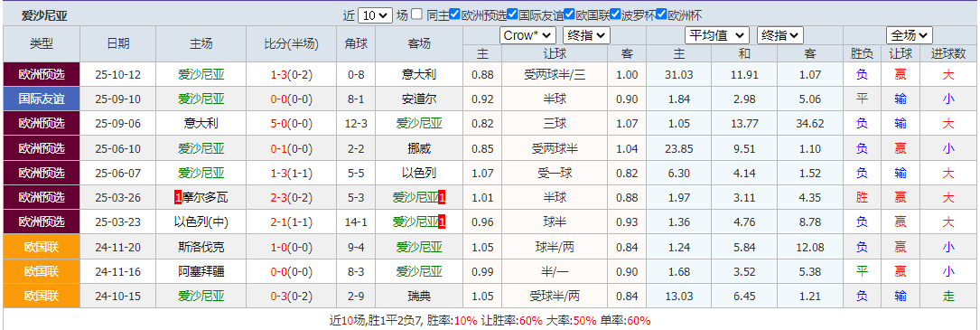Click home odds 31.03
Viewport: 980px width, 330px height.
tap(679, 75)
